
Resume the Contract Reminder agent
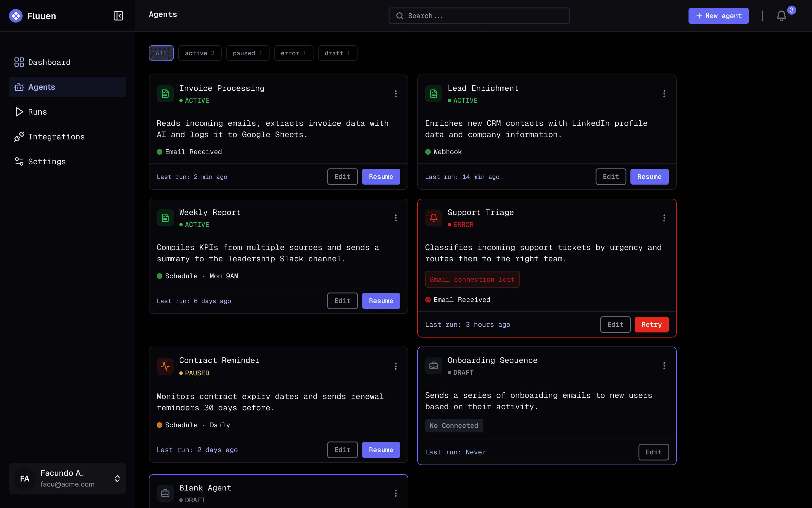[x=381, y=450]
